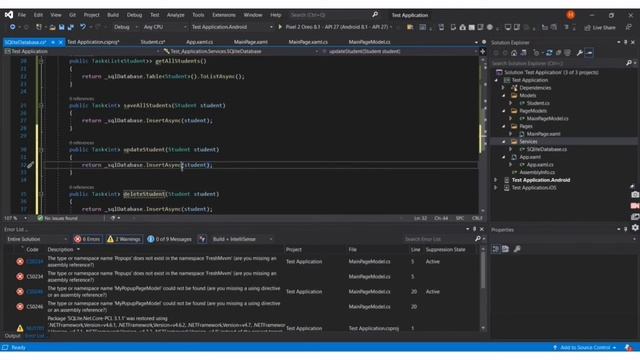Click the Search Error List input field

click(438, 239)
